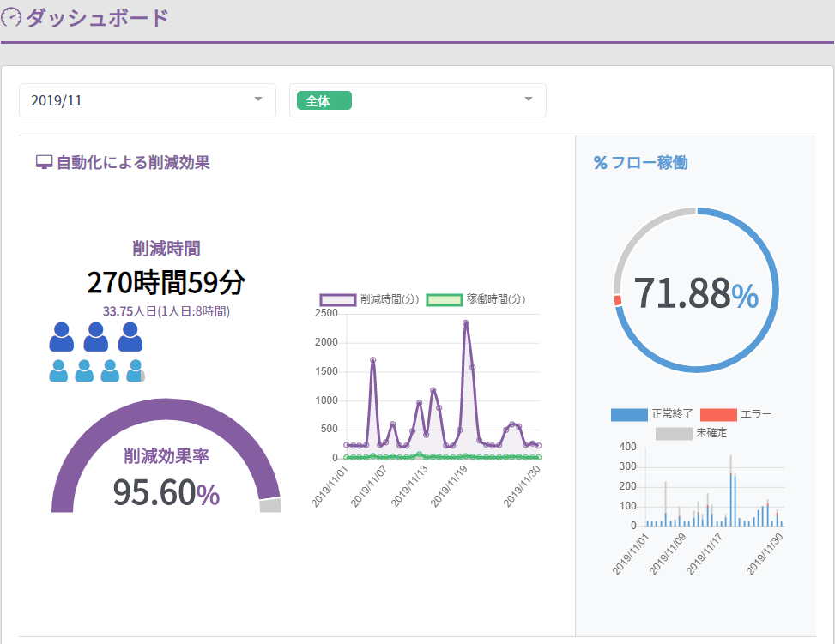The width and height of the screenshot is (835, 644).
Task: Click the 2019/11/09 date label
Action: [668, 554]
